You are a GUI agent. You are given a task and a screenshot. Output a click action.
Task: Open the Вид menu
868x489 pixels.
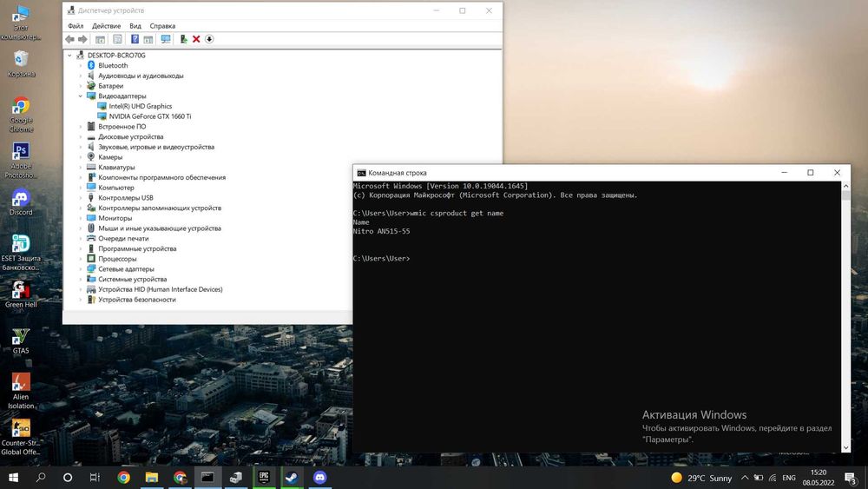pos(135,26)
